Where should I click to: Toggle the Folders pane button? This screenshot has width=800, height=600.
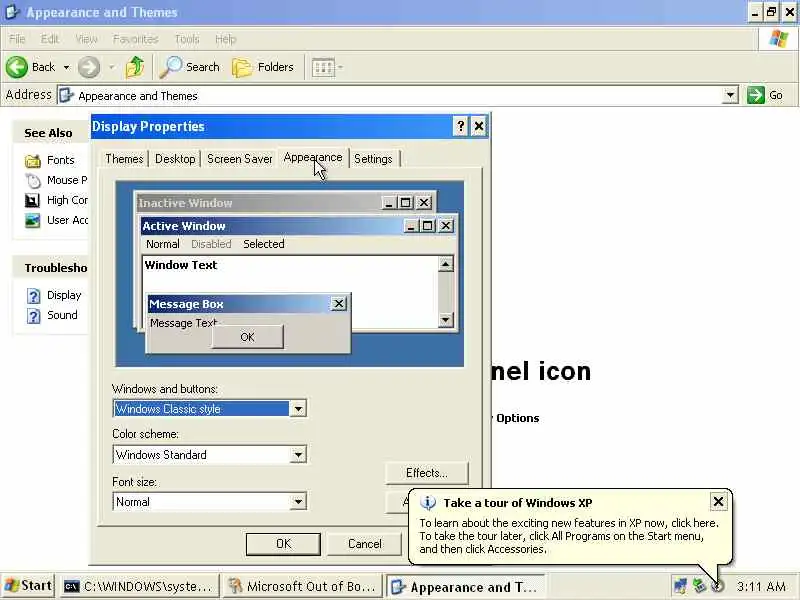coord(264,67)
